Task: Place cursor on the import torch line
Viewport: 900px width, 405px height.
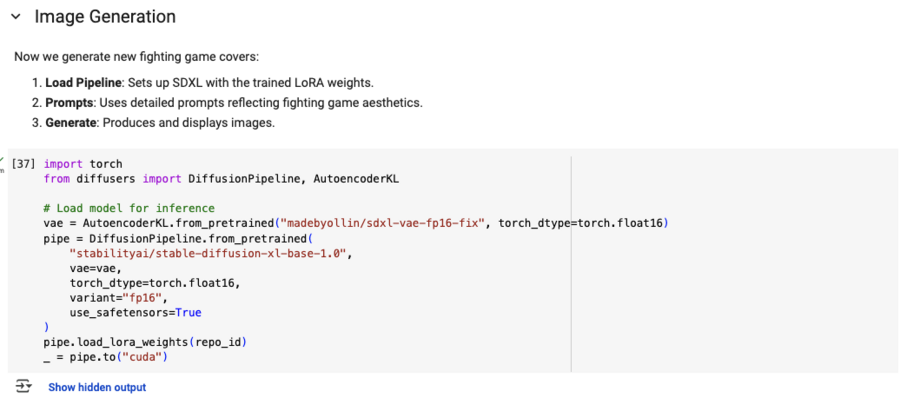Action: pyautogui.click(x=83, y=164)
